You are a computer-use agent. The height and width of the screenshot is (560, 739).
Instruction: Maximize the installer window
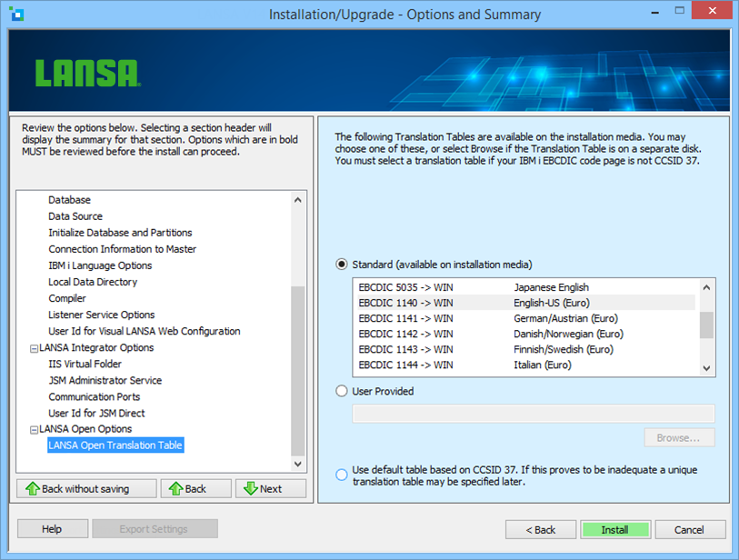click(679, 10)
